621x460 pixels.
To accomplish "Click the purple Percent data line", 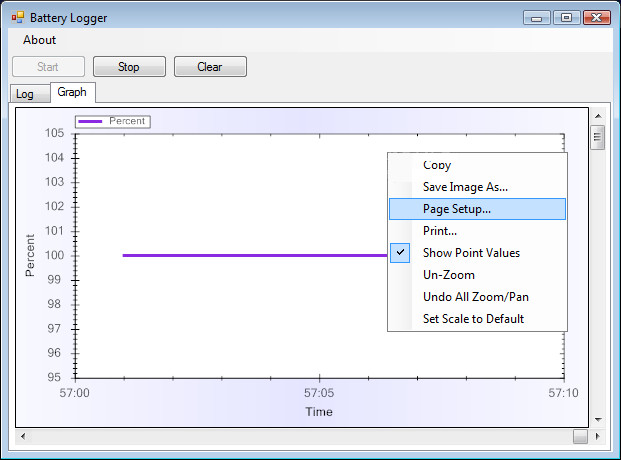I will (255, 256).
